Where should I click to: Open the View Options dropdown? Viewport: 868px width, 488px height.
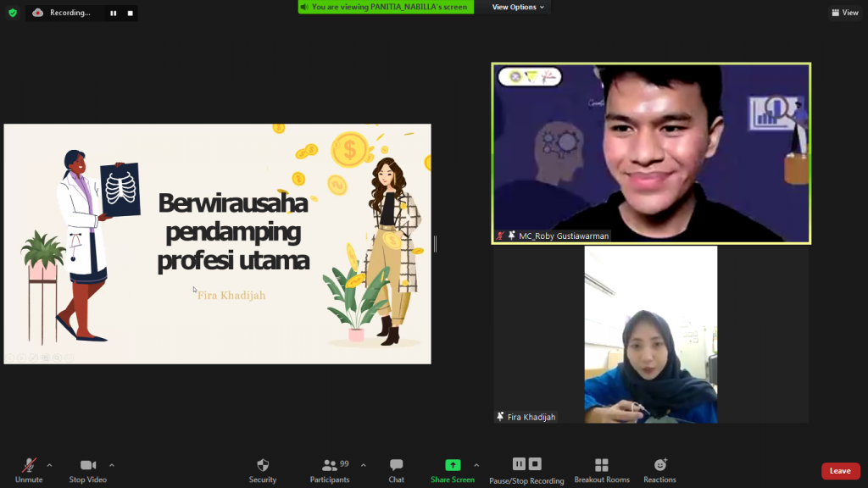pyautogui.click(x=519, y=7)
